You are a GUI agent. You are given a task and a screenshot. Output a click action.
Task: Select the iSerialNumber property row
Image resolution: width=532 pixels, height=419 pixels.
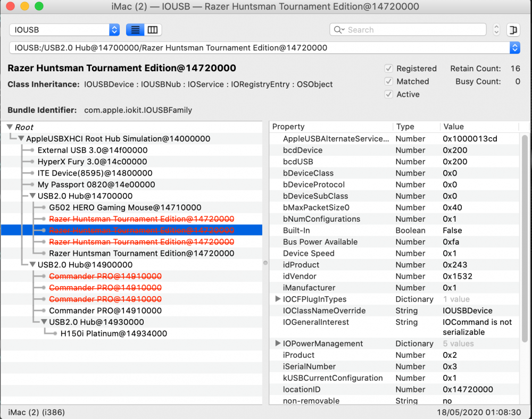(394, 366)
